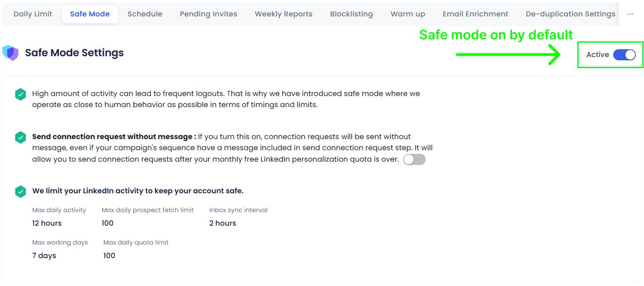The image size is (644, 286).
Task: Open Blocklisting settings
Action: coord(351,14)
